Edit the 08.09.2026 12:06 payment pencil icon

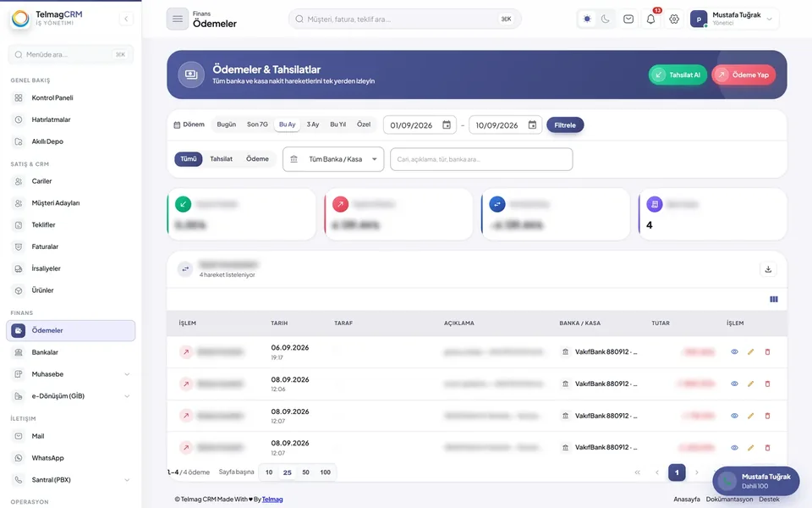coord(750,384)
